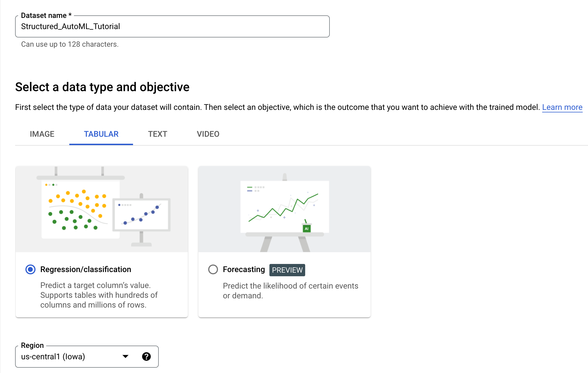Click the dropdown arrow next to us-central1

coord(126,356)
